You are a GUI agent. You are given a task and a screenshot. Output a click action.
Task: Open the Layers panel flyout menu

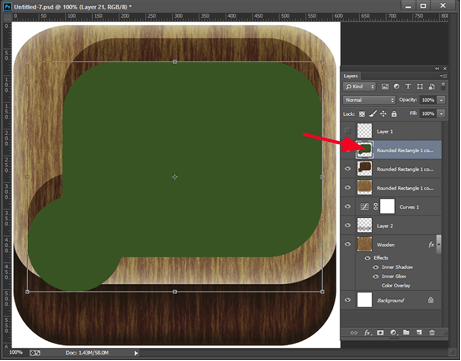pos(443,76)
